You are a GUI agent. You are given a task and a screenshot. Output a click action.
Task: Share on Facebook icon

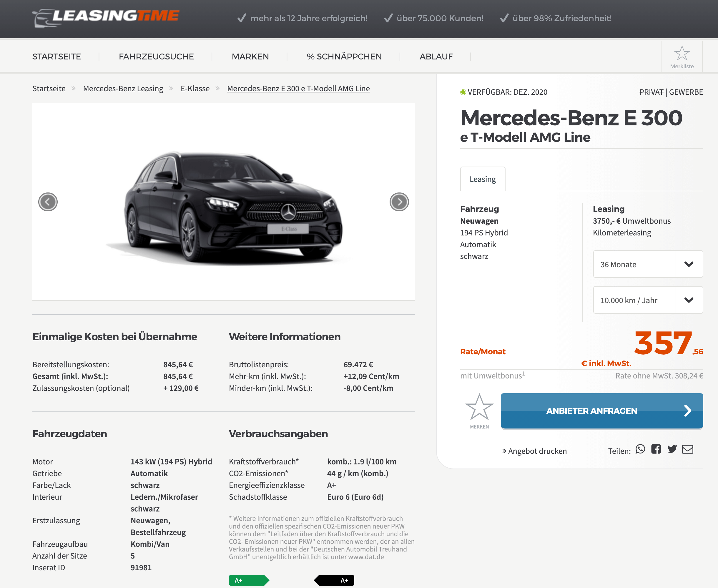[656, 449]
